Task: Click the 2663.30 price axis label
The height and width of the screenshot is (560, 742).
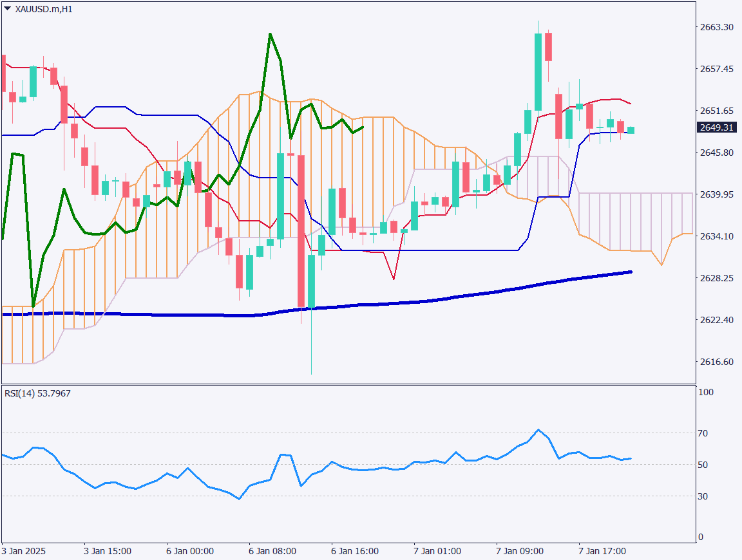Action: [x=716, y=27]
